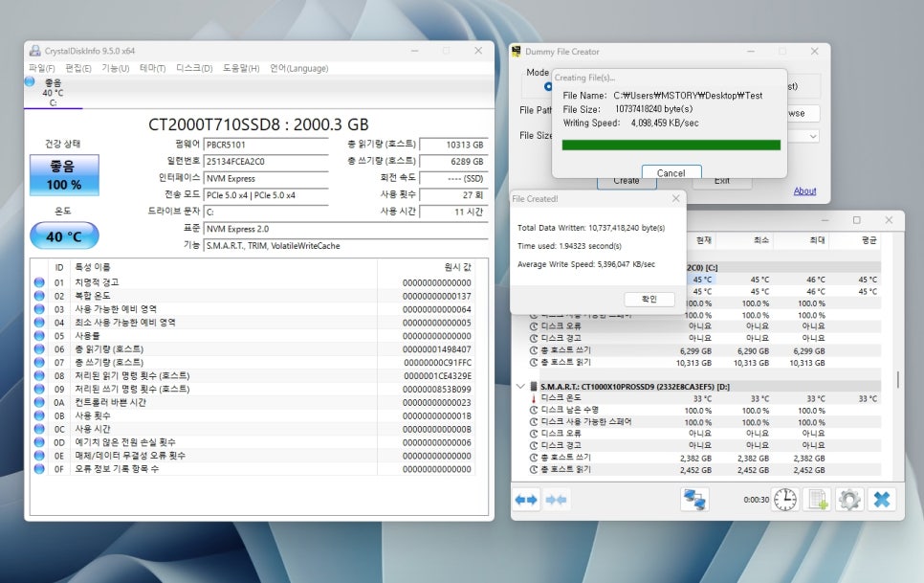Confirm the File Created dialog with 확인
Image resolution: width=924 pixels, height=583 pixels.
tap(649, 299)
